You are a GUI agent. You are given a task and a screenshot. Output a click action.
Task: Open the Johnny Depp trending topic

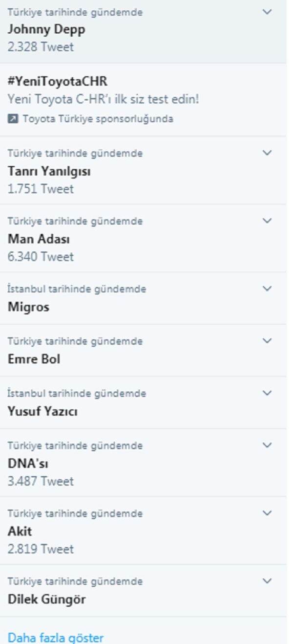click(x=46, y=29)
